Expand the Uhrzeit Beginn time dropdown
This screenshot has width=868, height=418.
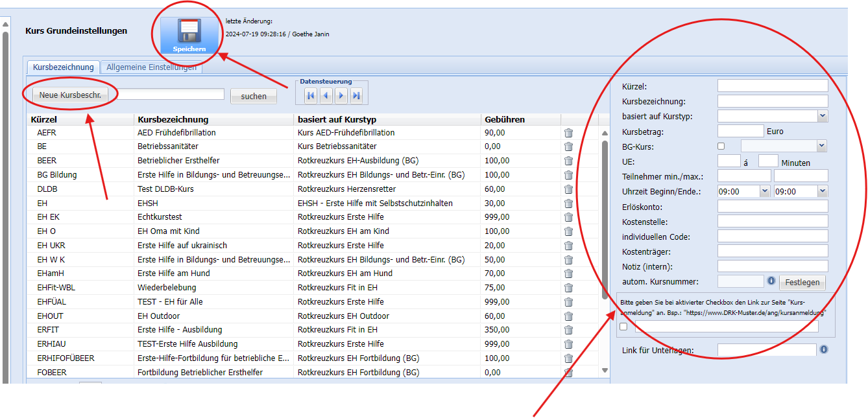pyautogui.click(x=764, y=191)
